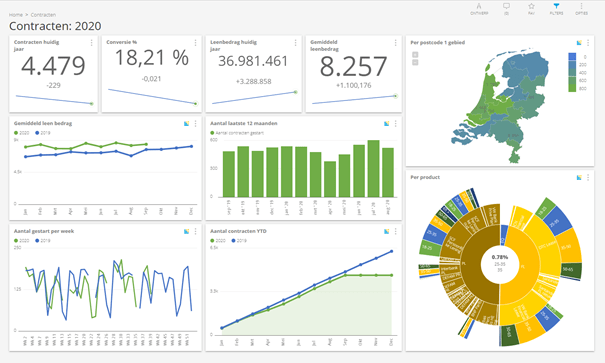605x363 pixels.
Task: Toggle 2020 series in Gemiddeld leen bedrag legend
Action: (22, 133)
